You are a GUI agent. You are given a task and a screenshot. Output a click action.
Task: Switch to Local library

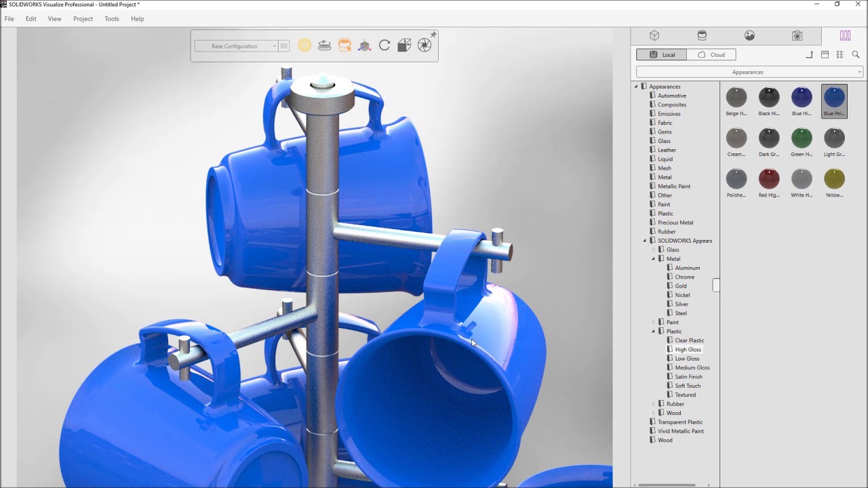click(x=661, y=55)
